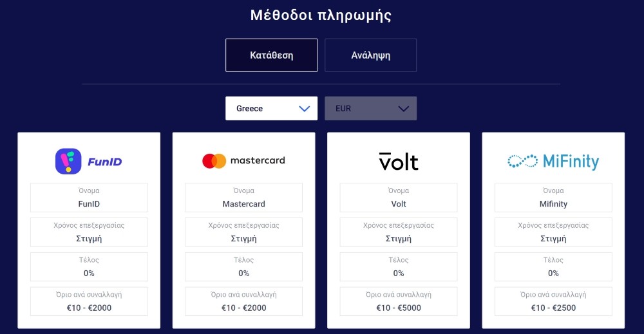Select the Mastercard name field

[243, 198]
